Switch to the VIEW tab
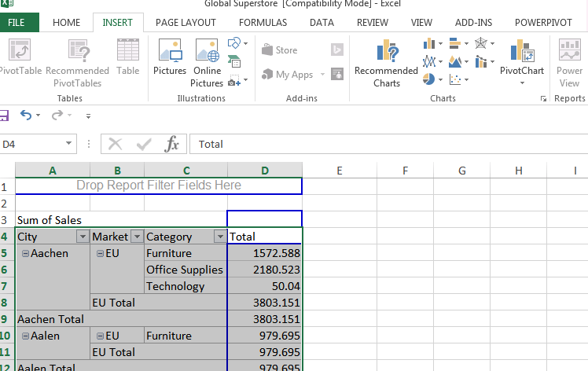Viewport: 588px width, 371px height. coord(421,23)
